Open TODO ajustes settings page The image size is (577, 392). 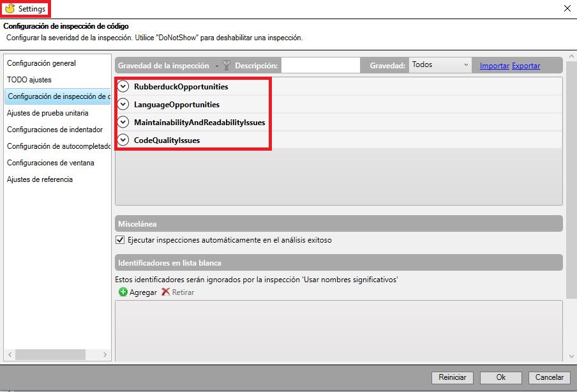coord(29,80)
